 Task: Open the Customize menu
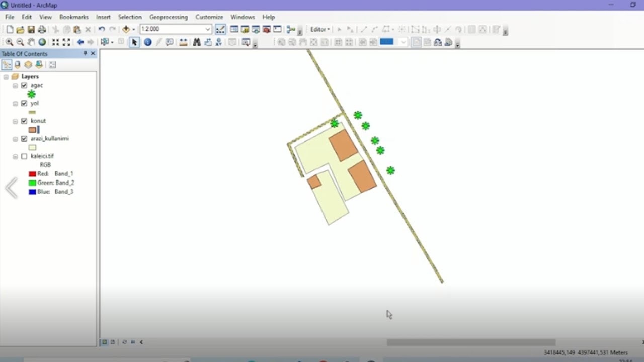click(209, 17)
